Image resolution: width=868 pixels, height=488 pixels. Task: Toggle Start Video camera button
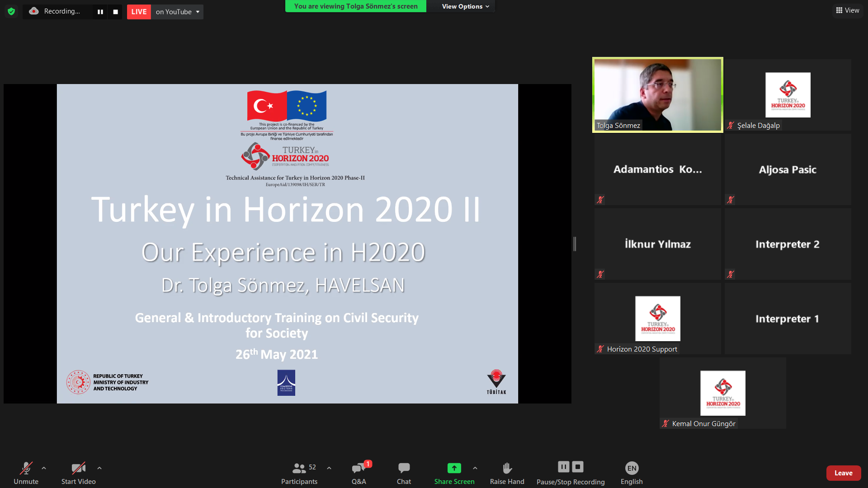coord(78,473)
